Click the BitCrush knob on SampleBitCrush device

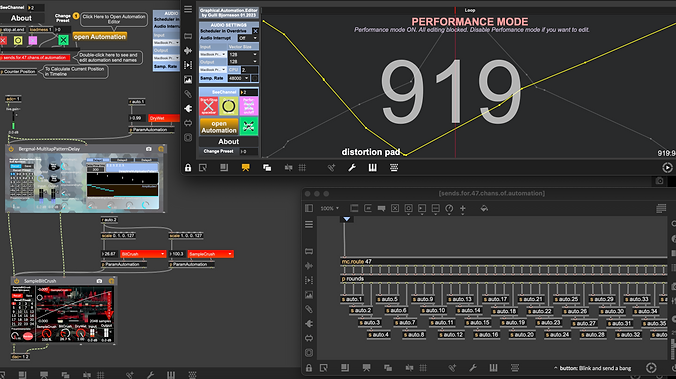pyautogui.click(x=65, y=333)
